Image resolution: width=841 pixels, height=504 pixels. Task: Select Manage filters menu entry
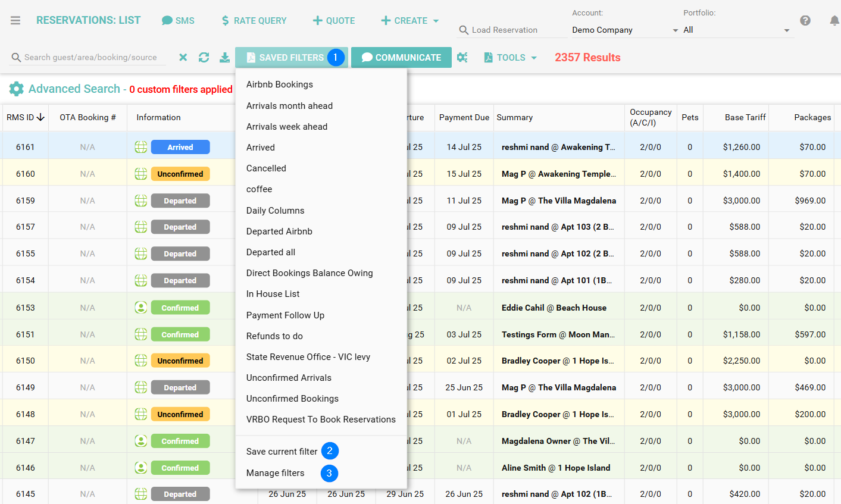tap(276, 473)
